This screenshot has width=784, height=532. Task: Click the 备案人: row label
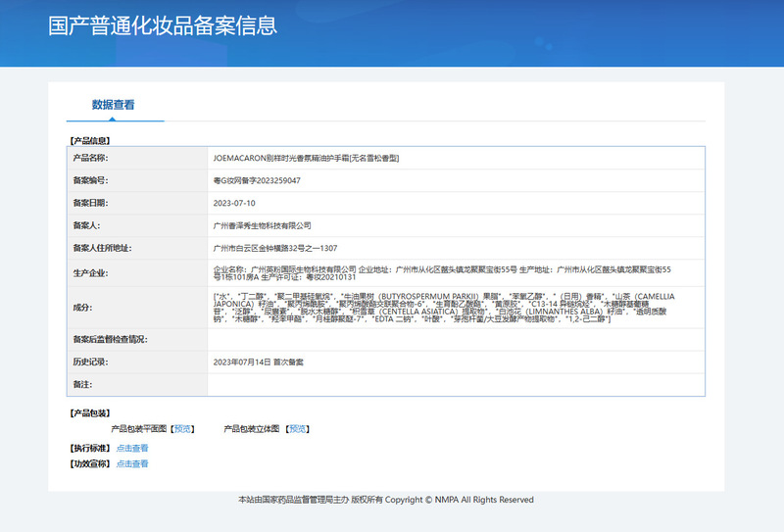tap(86, 225)
